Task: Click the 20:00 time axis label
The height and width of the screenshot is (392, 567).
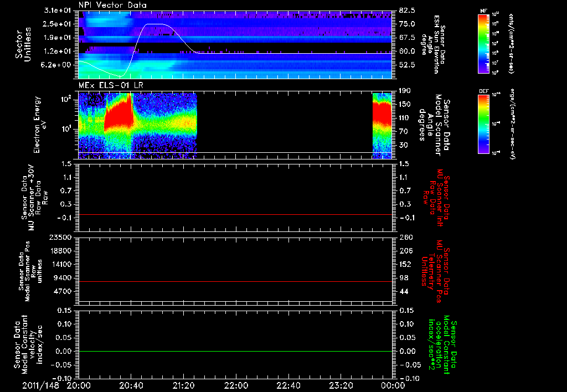Action: click(79, 385)
